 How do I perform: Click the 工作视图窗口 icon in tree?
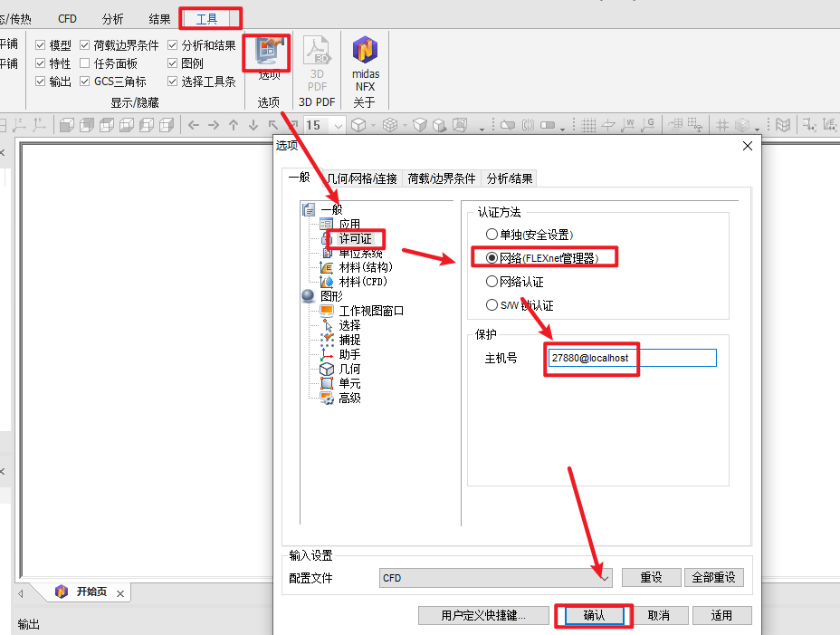(327, 311)
